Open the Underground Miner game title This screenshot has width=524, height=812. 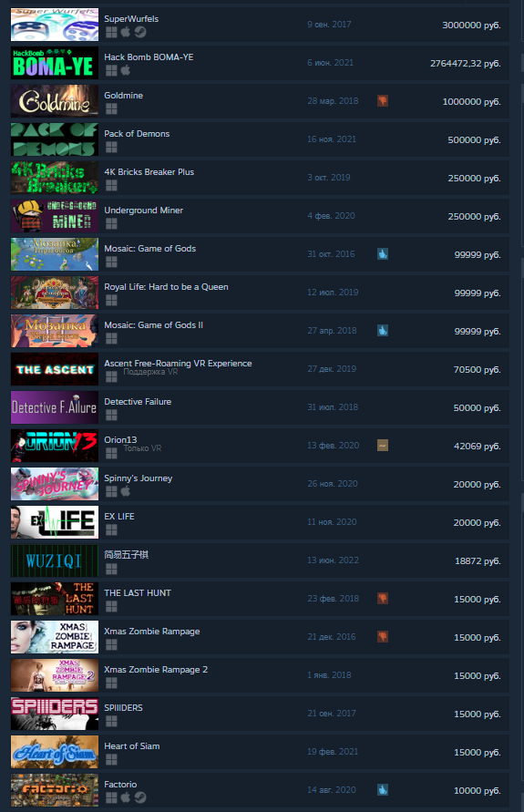tap(143, 211)
